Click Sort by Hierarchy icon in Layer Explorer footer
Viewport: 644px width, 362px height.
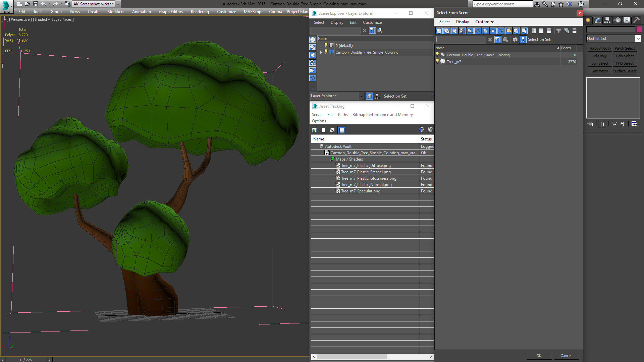tap(377, 96)
